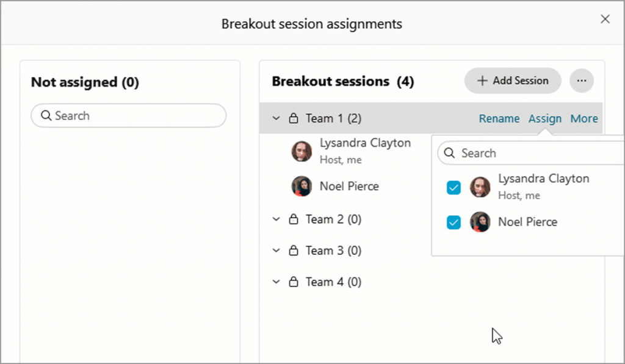Collapse Team 1 using its chevron

276,118
